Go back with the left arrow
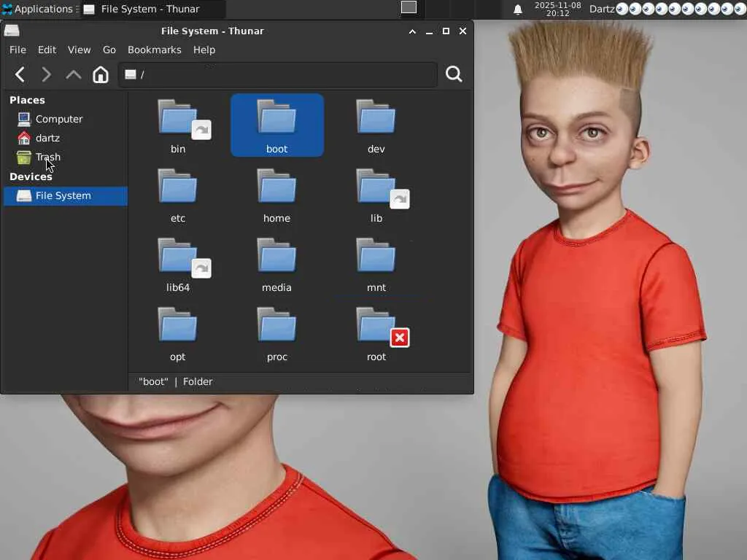This screenshot has height=560, width=747. [x=20, y=74]
